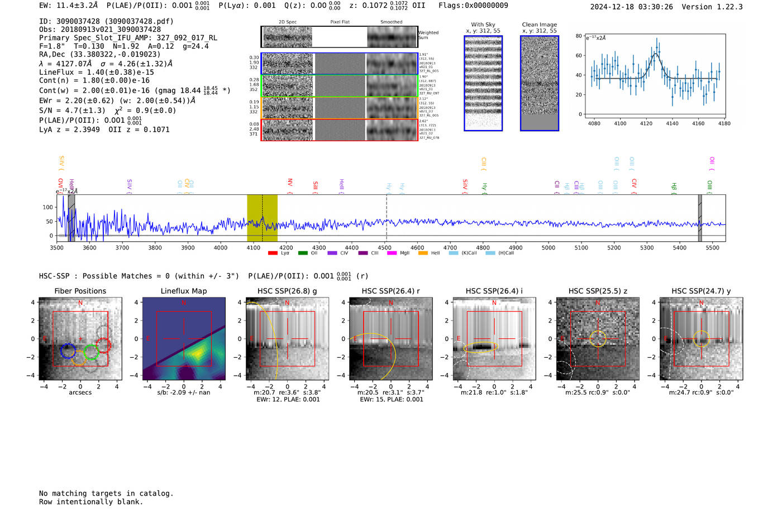The height and width of the screenshot is (532, 782).
Task: Click the EW: 11.4±3.2Å header value
Action: pyautogui.click(x=69, y=6)
